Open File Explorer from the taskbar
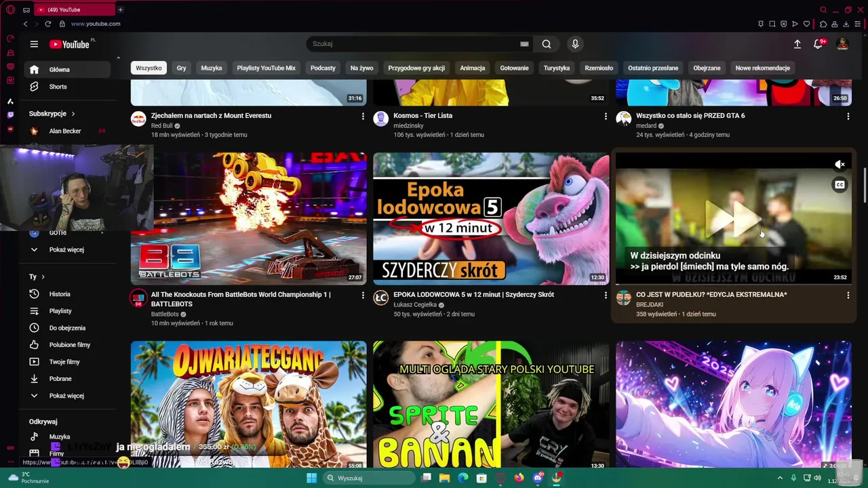Image resolution: width=868 pixels, height=488 pixels. click(444, 478)
